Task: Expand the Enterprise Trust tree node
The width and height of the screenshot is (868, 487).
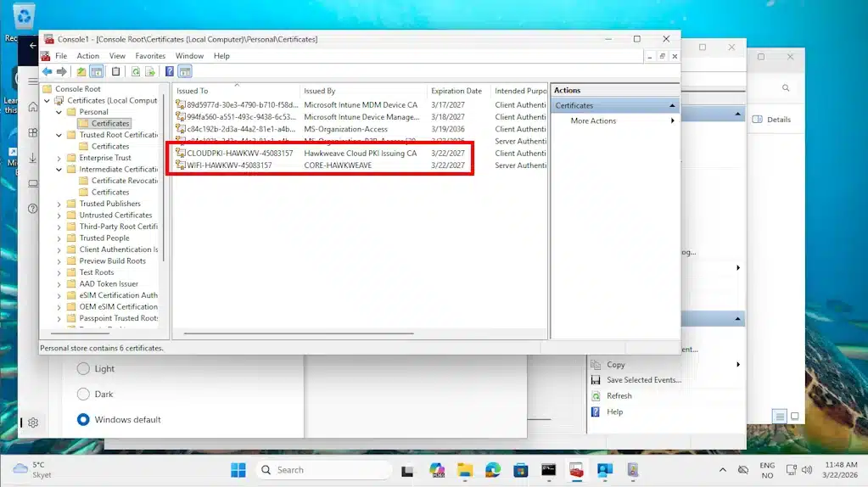Action: (x=59, y=158)
